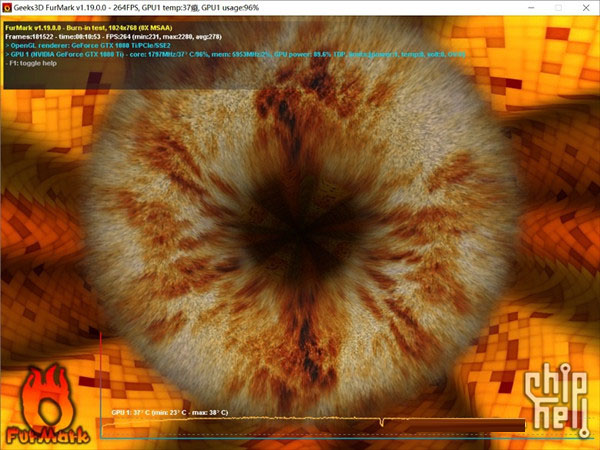Minimize the FurMark window

[x=531, y=8]
